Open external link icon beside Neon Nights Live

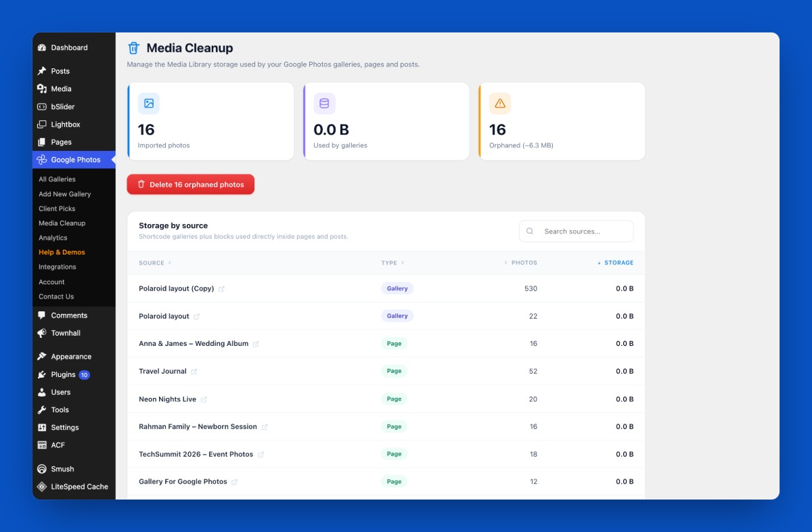[204, 399]
